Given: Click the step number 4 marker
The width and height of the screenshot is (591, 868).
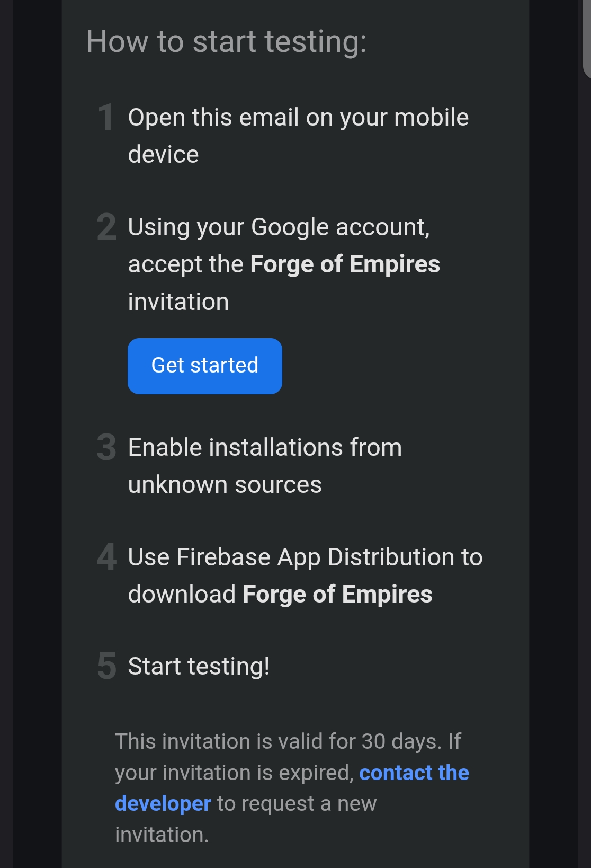Looking at the screenshot, I should (x=106, y=557).
